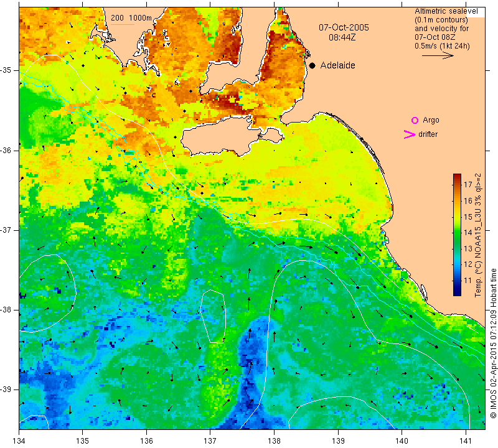Image resolution: width=498 pixels, height=448 pixels.
Task: Click the small closed sea-level contour near 137°E
Action: click(214, 316)
